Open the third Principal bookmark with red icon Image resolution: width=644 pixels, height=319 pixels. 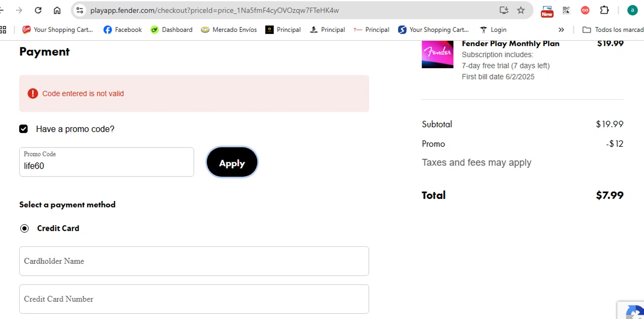(371, 30)
